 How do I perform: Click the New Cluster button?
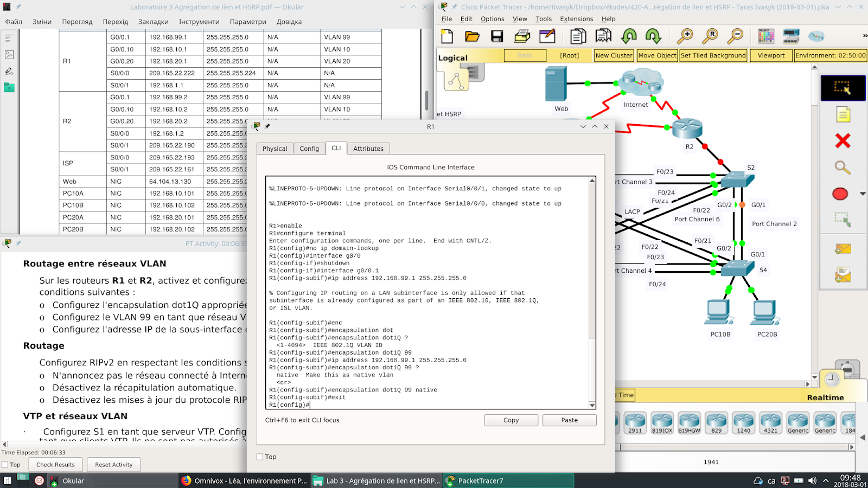coord(614,55)
